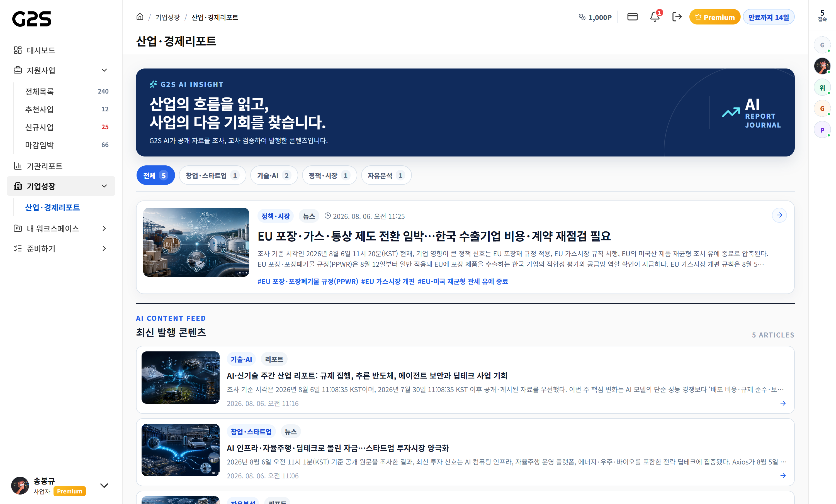Click the first online user avatar G
The width and height of the screenshot is (836, 504).
click(x=822, y=45)
